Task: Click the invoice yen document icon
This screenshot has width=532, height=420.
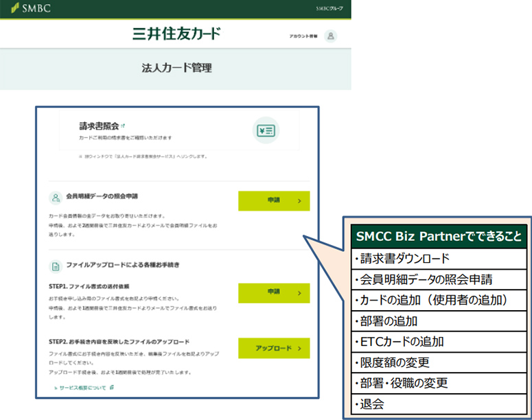Action: (x=266, y=130)
